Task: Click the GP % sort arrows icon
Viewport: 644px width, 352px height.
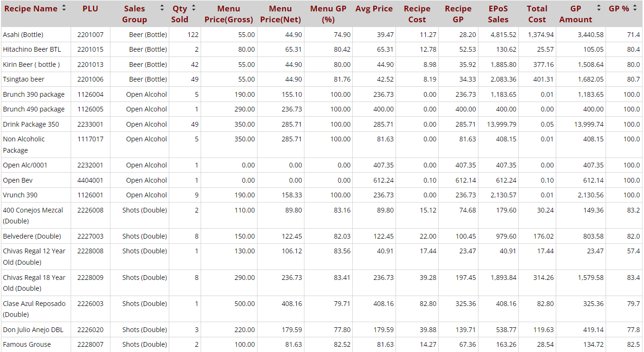Action: 635,8
